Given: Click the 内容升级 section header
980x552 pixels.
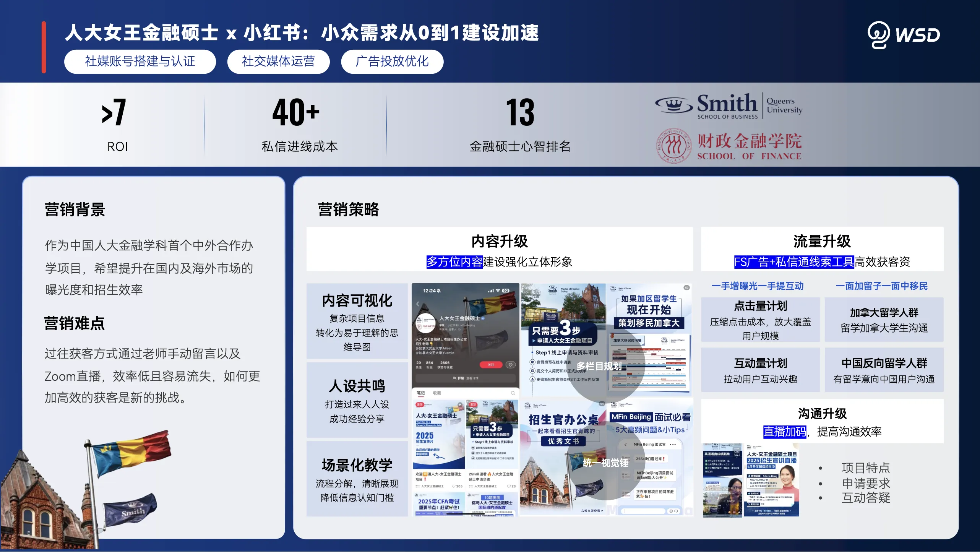Looking at the screenshot, I should [499, 249].
